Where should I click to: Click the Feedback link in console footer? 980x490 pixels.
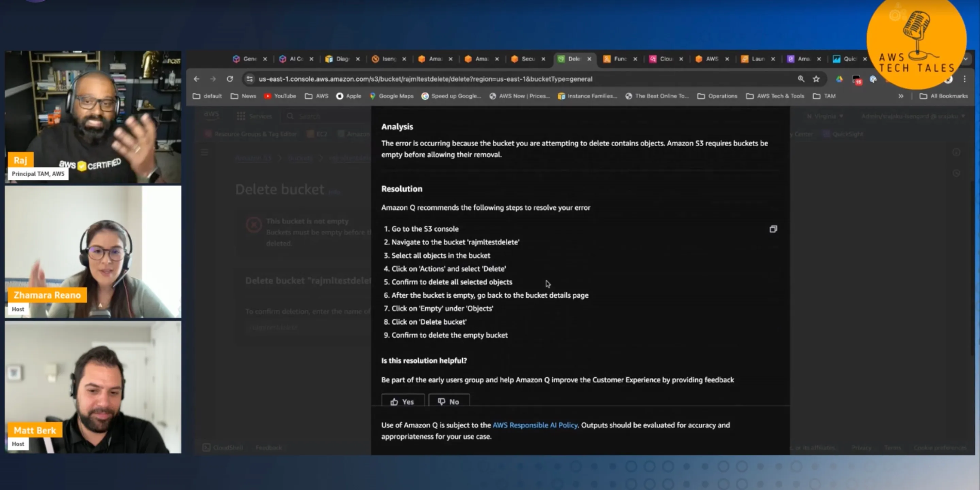[268, 447]
